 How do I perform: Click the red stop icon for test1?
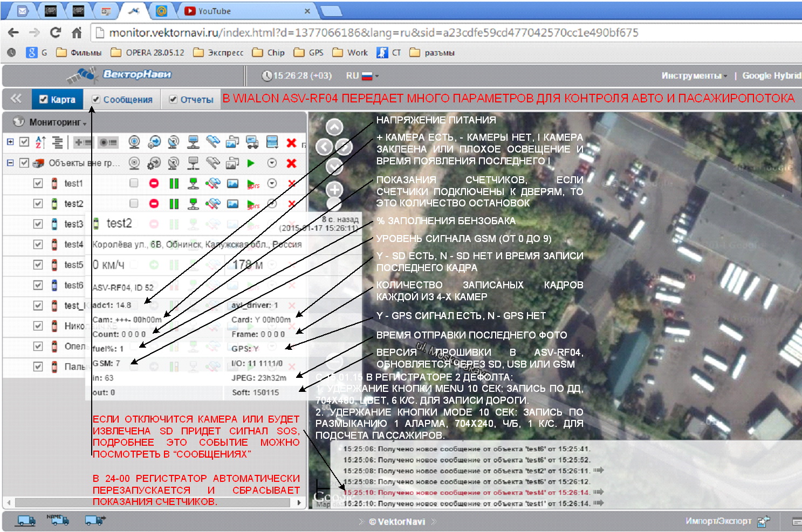(154, 184)
